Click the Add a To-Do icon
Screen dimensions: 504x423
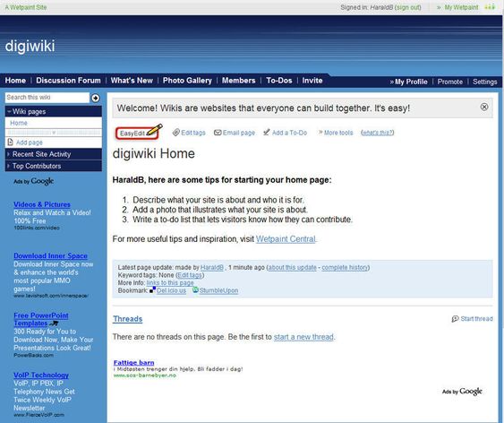click(267, 133)
